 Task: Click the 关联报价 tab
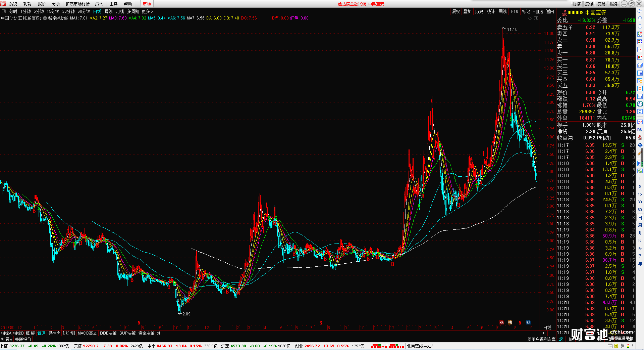(x=23, y=339)
